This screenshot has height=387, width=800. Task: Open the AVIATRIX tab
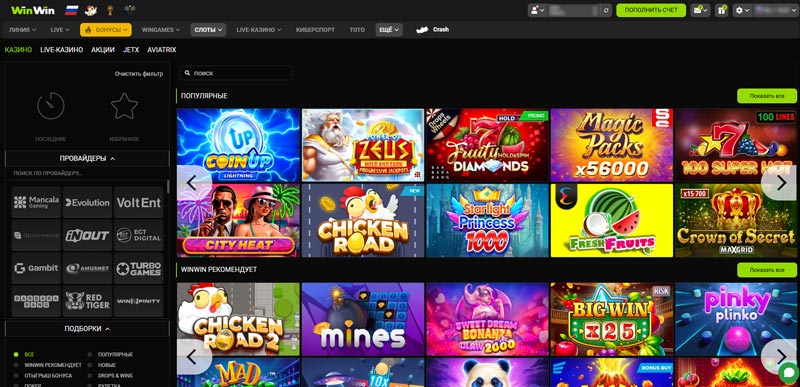pos(162,50)
